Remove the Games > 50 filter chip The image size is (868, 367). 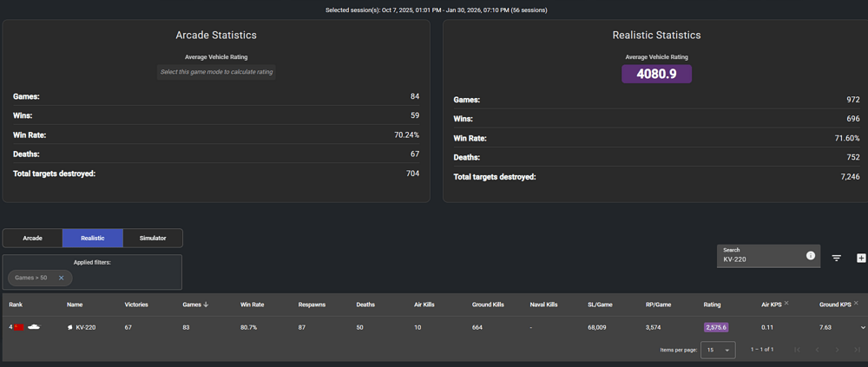click(62, 278)
